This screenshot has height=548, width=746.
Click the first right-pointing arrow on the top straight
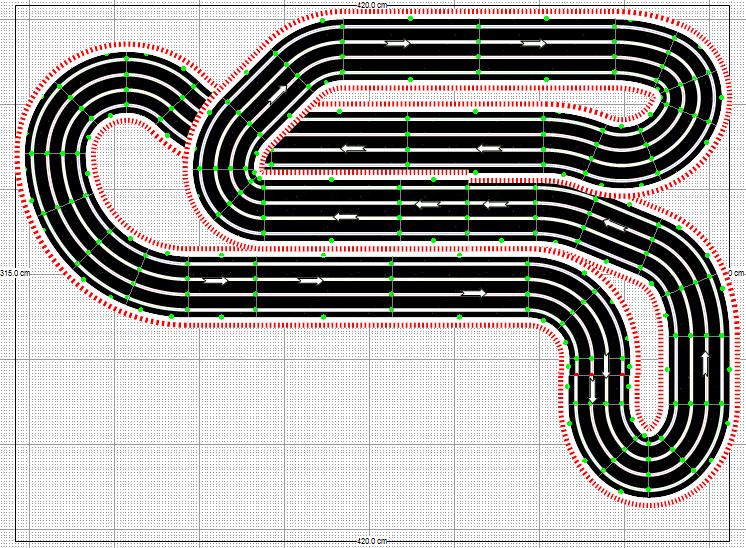(x=398, y=43)
